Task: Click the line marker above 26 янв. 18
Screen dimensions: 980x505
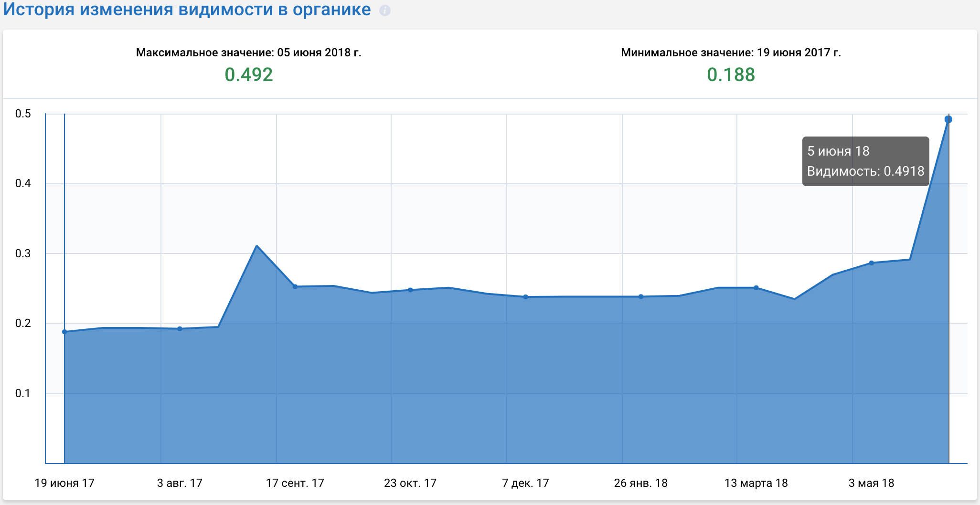Action: point(641,296)
